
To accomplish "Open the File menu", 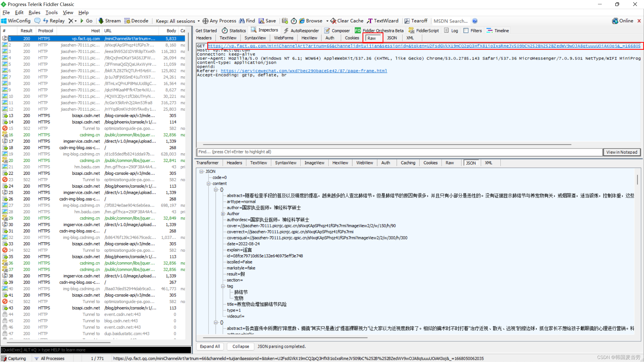I will coord(6,13).
